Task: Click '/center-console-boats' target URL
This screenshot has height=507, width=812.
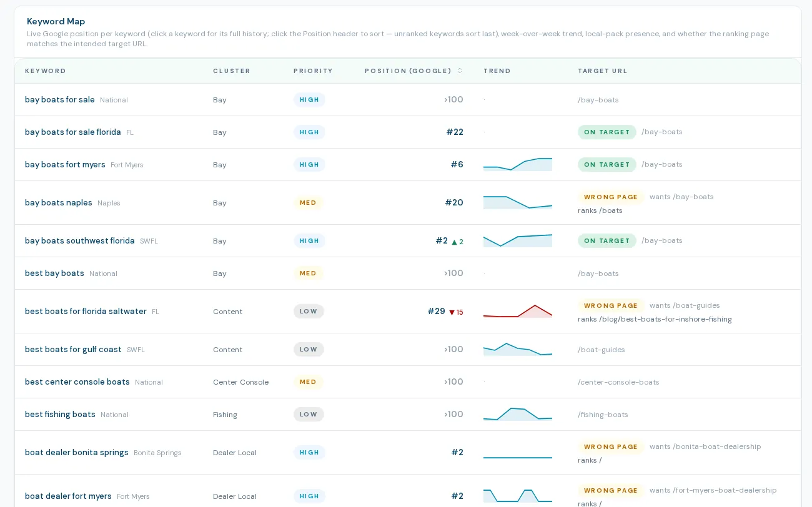Action: 618,382
